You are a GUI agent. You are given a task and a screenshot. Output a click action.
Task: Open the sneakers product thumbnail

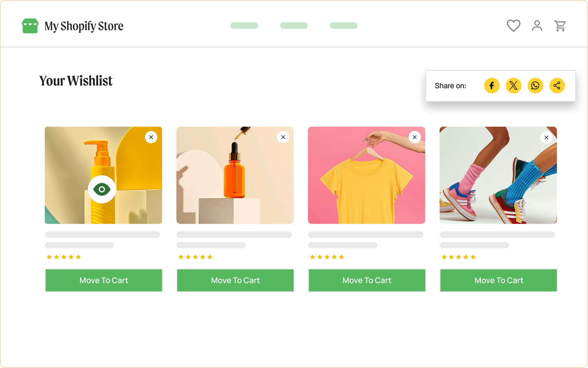pyautogui.click(x=498, y=175)
